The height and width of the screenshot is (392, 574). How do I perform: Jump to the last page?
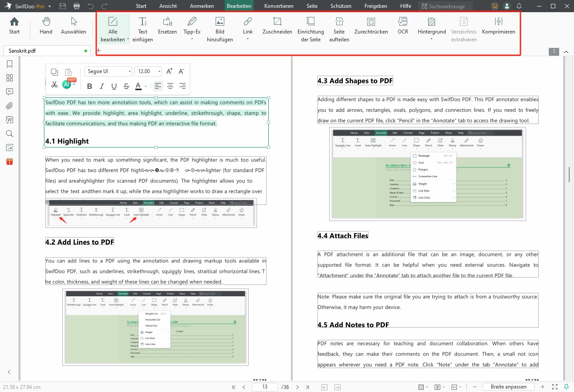[307, 387]
